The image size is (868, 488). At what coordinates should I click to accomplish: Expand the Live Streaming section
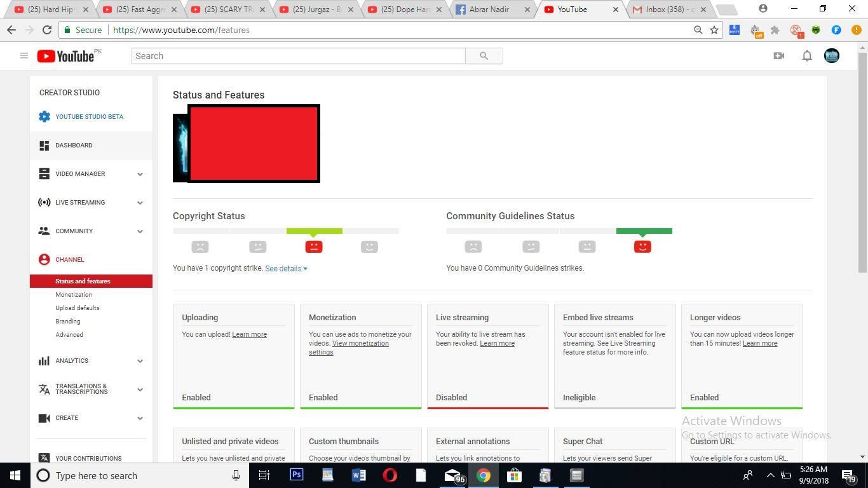[140, 203]
